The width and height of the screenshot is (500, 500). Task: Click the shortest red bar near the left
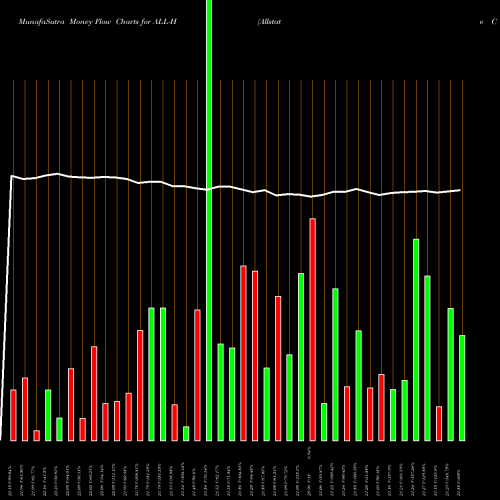click(36, 436)
